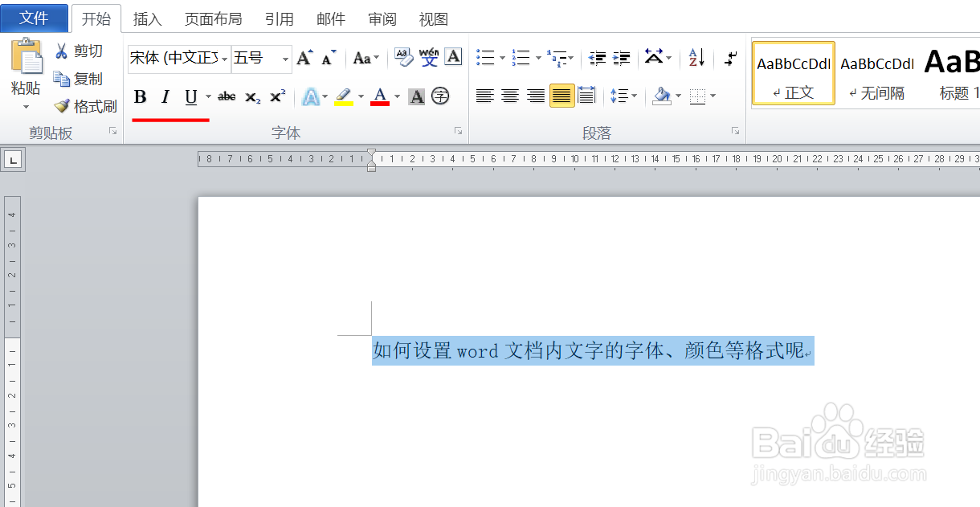The height and width of the screenshot is (507, 980).
Task: Click the Shading paint bucket icon
Action: (x=662, y=96)
